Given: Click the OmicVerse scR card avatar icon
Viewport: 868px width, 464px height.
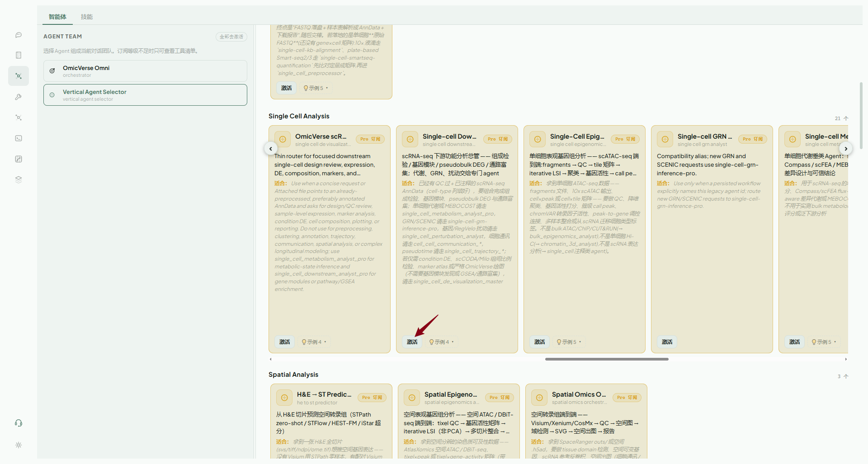Looking at the screenshot, I should click(283, 139).
